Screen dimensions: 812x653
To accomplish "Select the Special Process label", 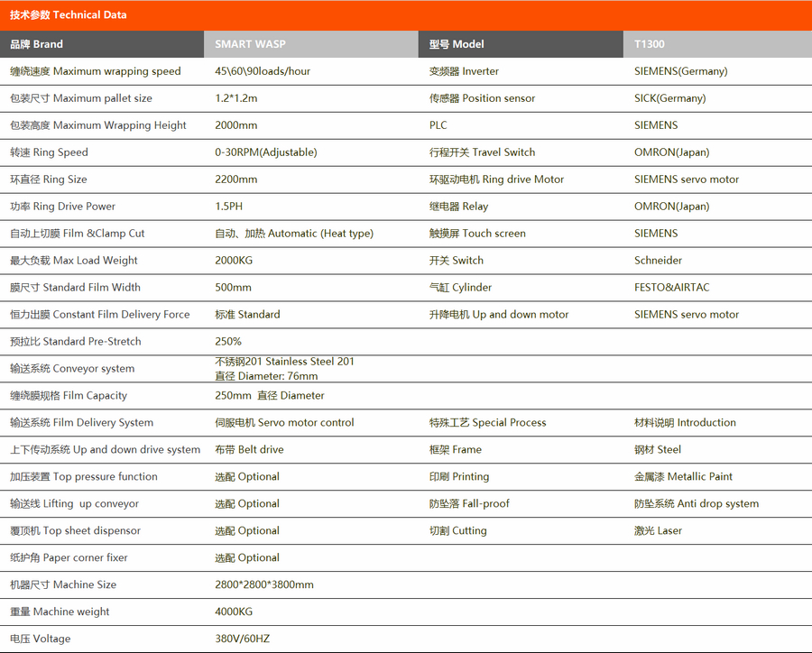I will pyautogui.click(x=487, y=423).
